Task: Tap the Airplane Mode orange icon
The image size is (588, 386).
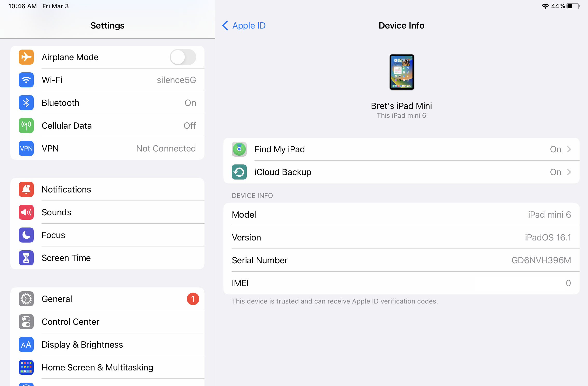Action: (26, 57)
